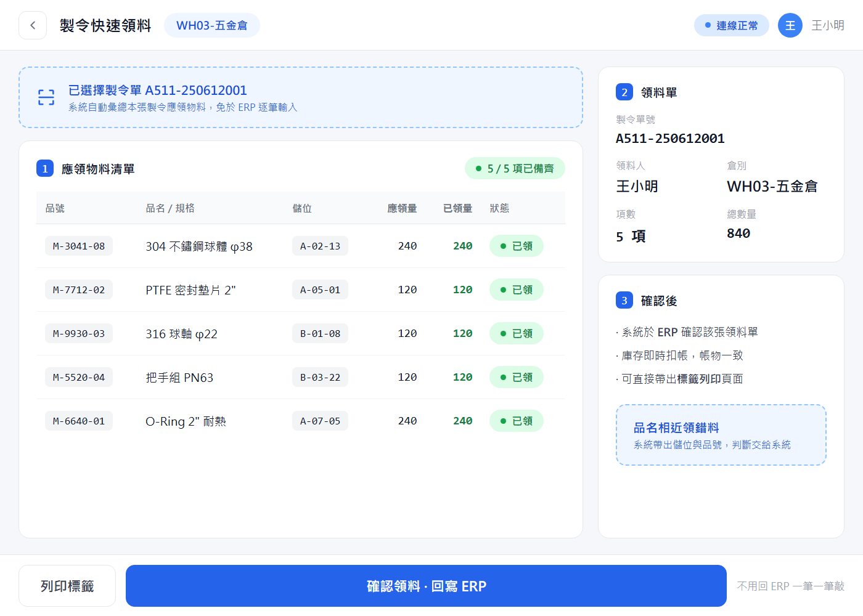
Task: Click the 應領量 column header
Action: [402, 208]
